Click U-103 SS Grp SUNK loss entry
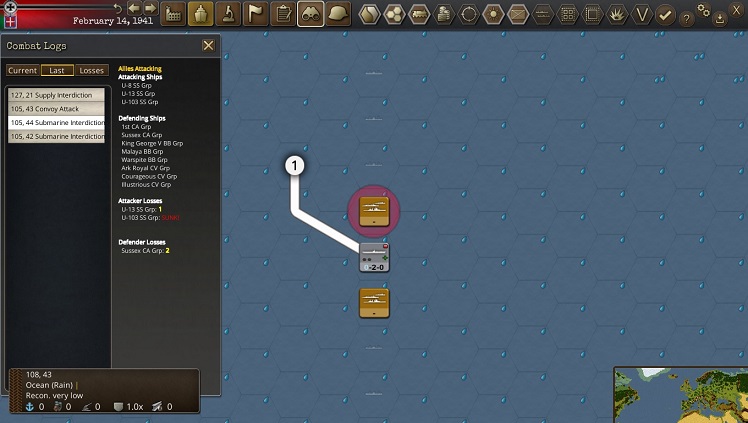The height and width of the screenshot is (423, 748). [150, 217]
